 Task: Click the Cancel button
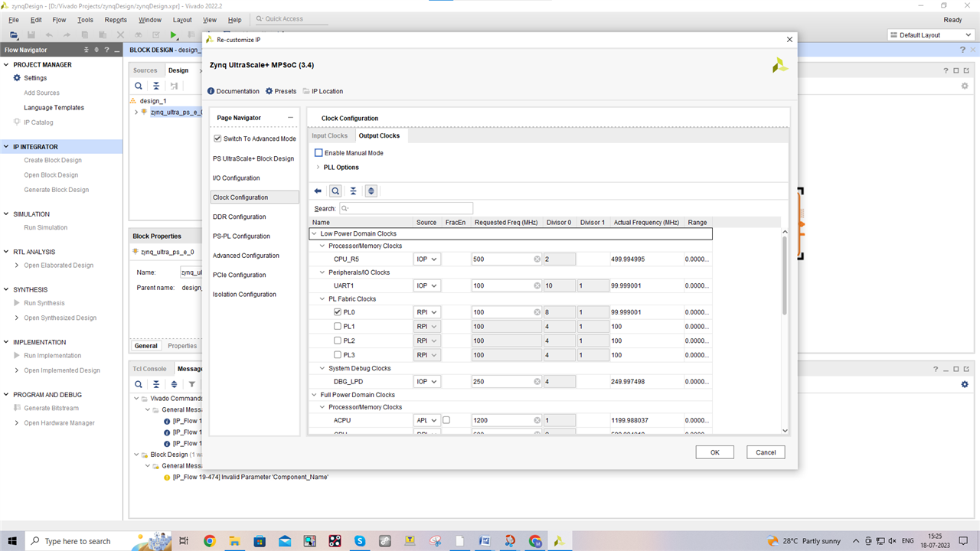pyautogui.click(x=766, y=452)
